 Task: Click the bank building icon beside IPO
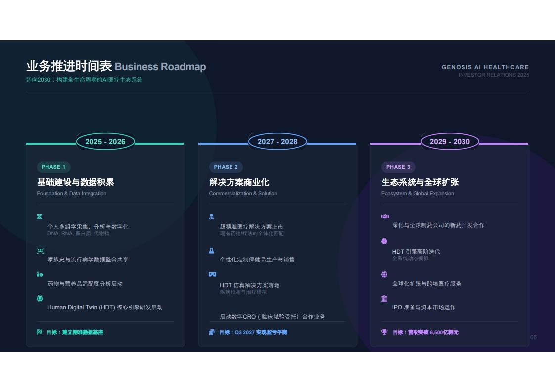tap(384, 298)
